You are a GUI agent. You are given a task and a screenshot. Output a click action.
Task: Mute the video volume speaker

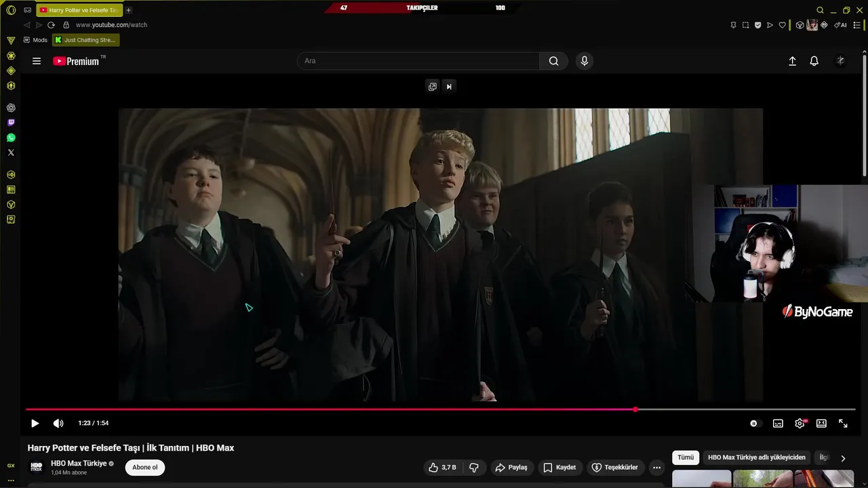point(58,423)
